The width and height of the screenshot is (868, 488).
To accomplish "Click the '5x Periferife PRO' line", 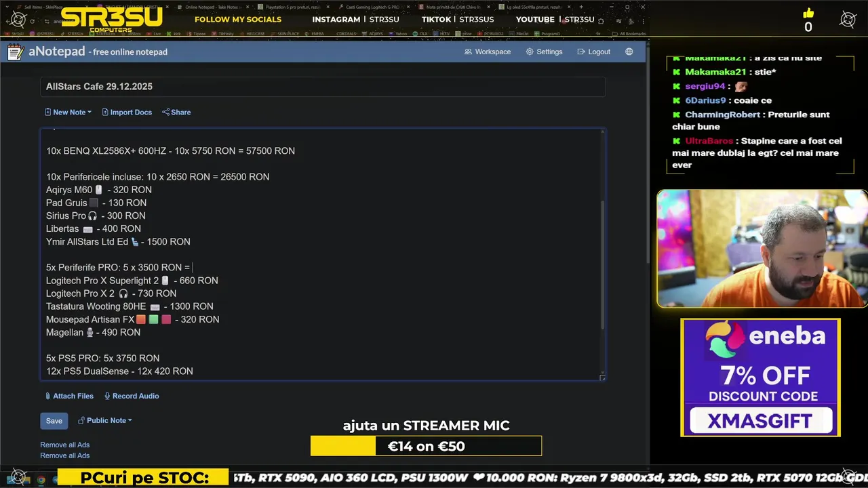I will [118, 268].
